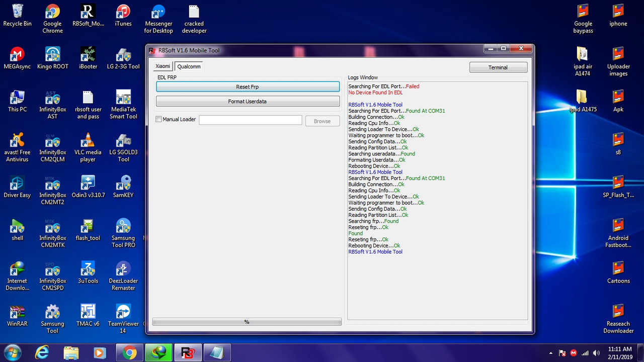
Task: Launch VLC media player shortcut
Action: [88, 147]
